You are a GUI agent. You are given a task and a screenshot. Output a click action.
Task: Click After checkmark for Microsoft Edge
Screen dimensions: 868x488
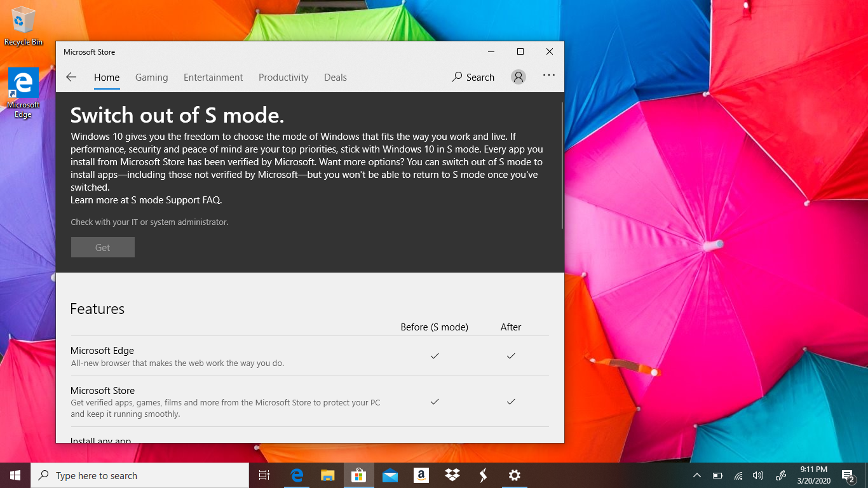(x=511, y=356)
